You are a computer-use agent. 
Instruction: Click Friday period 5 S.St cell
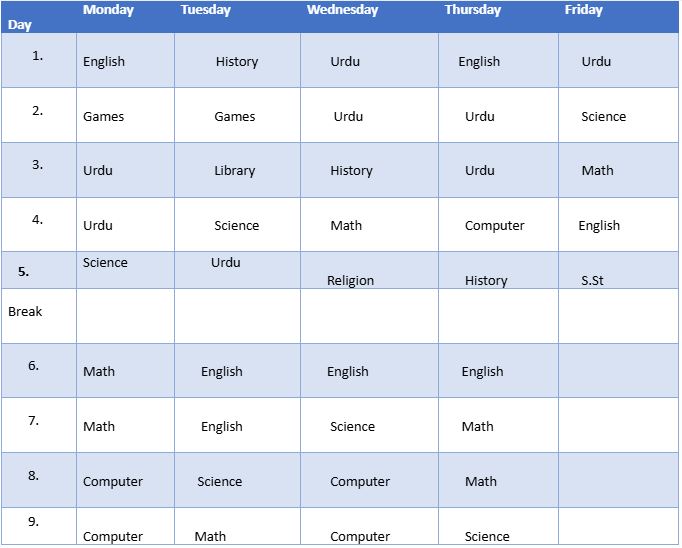[619, 270]
